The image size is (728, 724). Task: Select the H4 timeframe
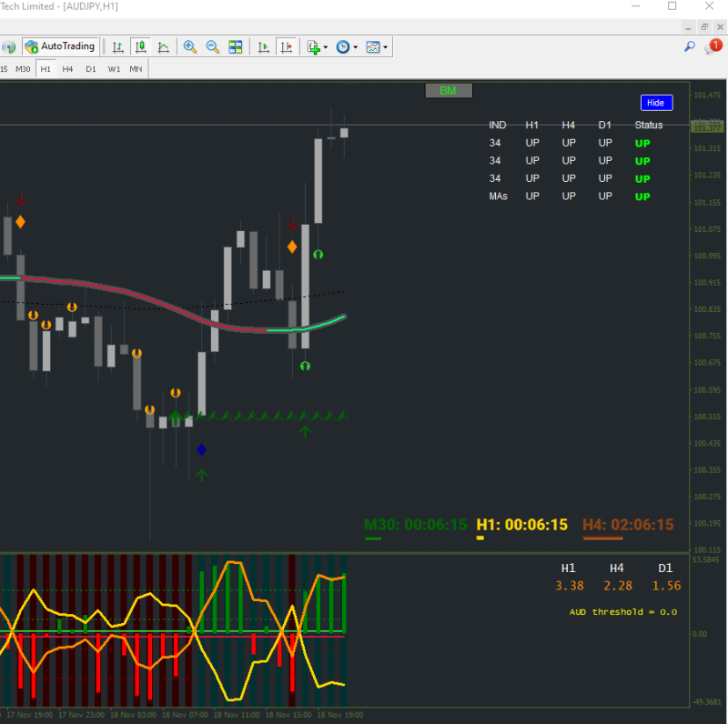point(67,69)
